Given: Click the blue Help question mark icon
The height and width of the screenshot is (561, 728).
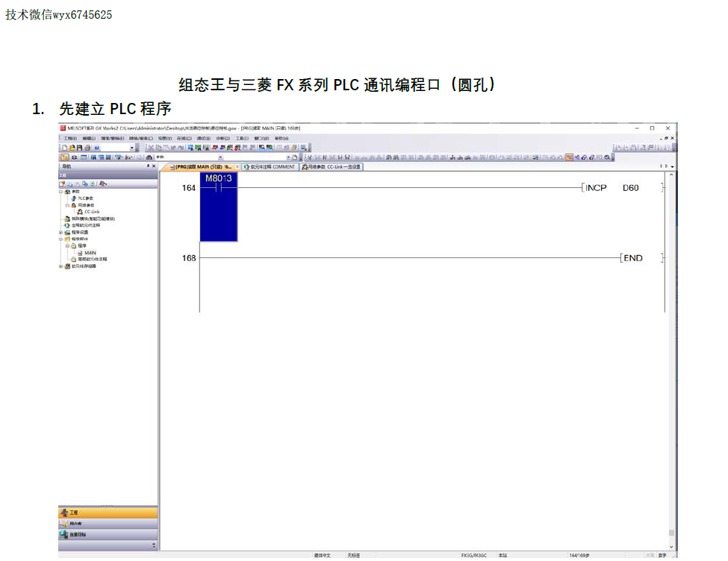Looking at the screenshot, I should [97, 148].
